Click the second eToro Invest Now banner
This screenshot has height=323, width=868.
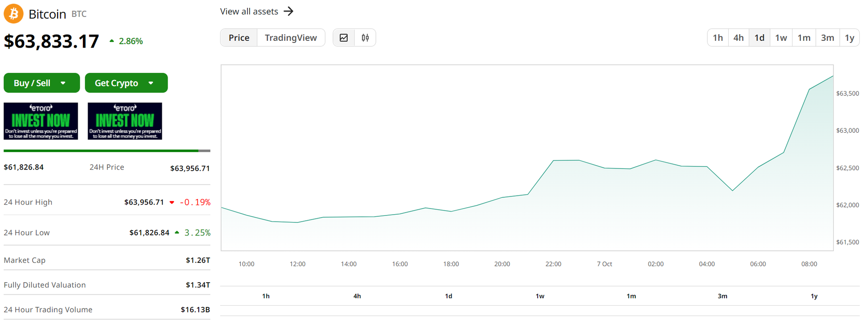(125, 121)
